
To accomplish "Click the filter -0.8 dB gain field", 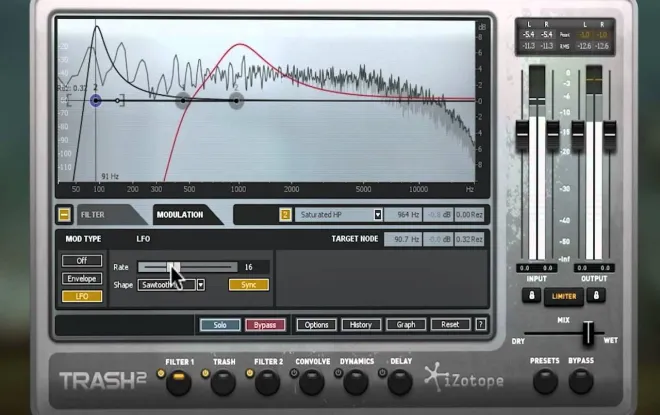I will click(438, 215).
